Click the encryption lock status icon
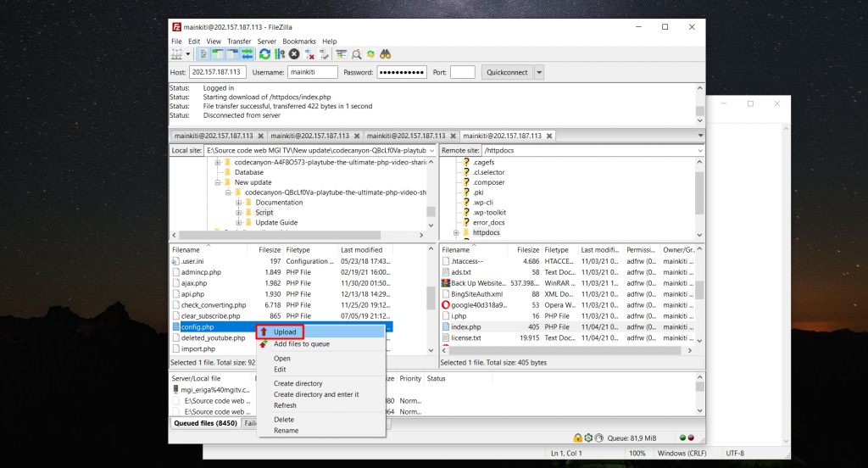 (578, 438)
